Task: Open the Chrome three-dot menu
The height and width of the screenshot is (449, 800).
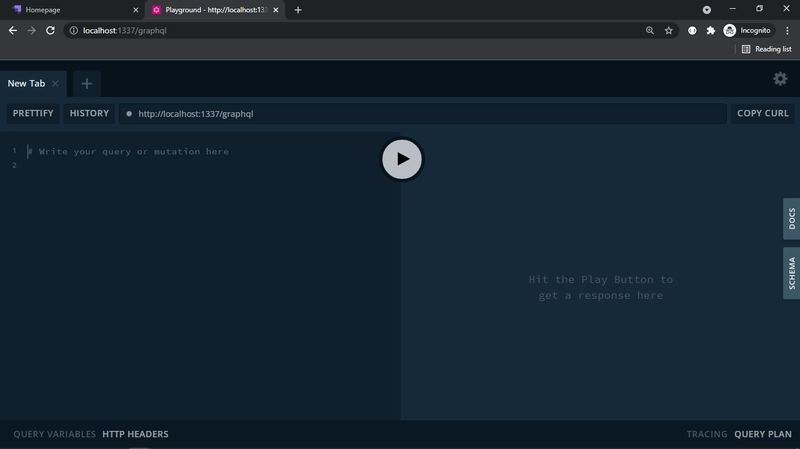Action: [787, 31]
